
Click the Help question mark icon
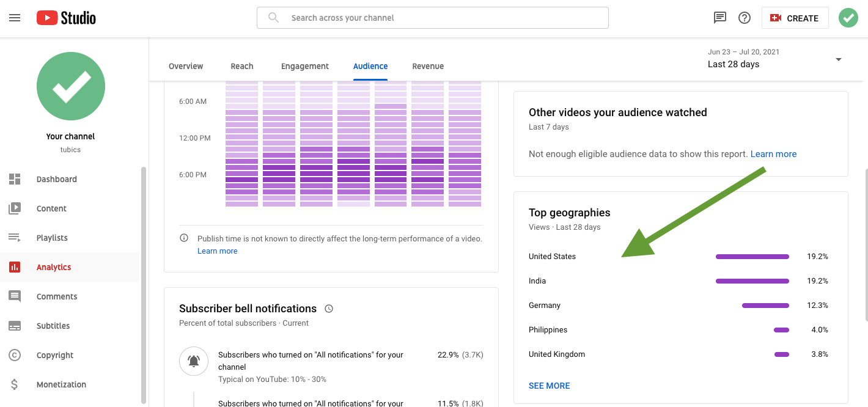(x=744, y=17)
